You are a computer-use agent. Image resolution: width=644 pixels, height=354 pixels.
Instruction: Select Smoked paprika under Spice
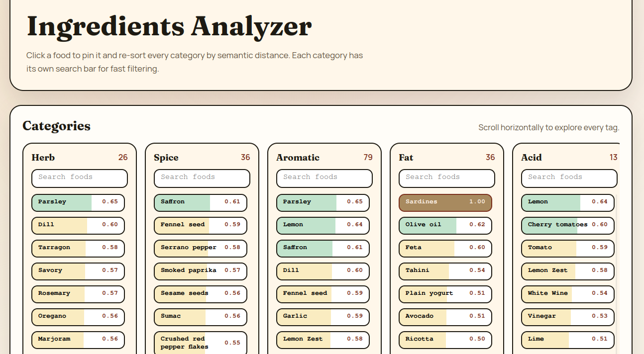(200, 270)
